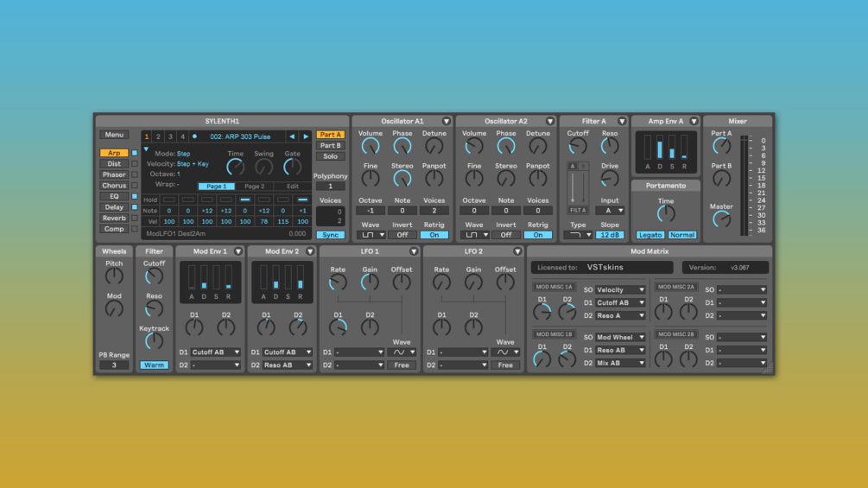868x488 pixels.
Task: Select Part A button
Action: [x=331, y=135]
